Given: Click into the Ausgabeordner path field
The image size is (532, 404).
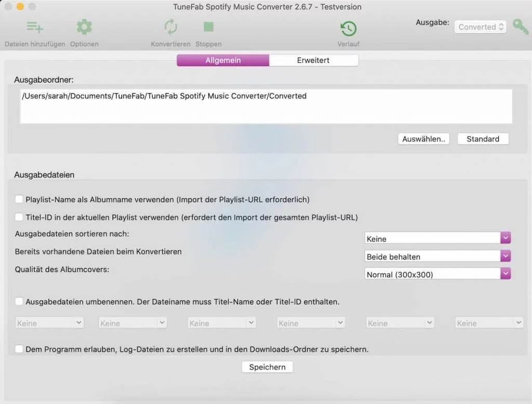Looking at the screenshot, I should click(x=266, y=106).
